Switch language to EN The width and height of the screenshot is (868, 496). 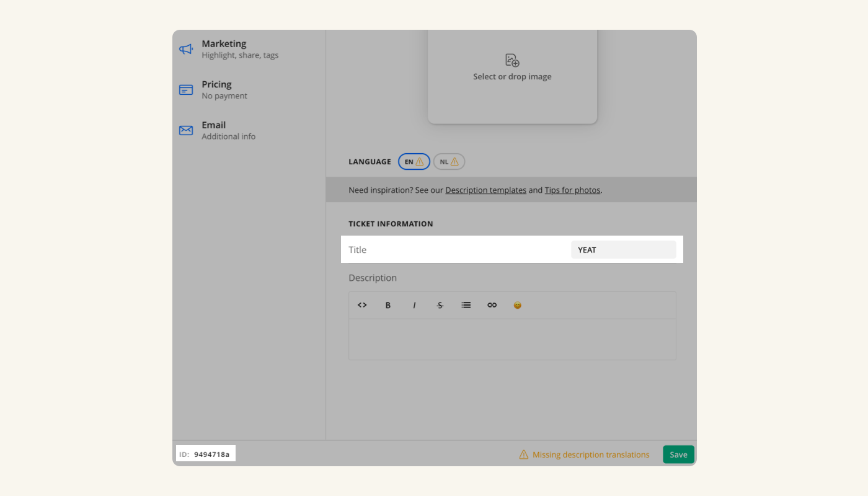pyautogui.click(x=414, y=162)
